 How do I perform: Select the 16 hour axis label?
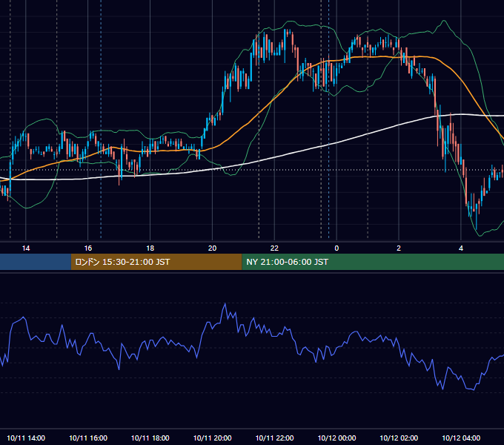tap(87, 248)
